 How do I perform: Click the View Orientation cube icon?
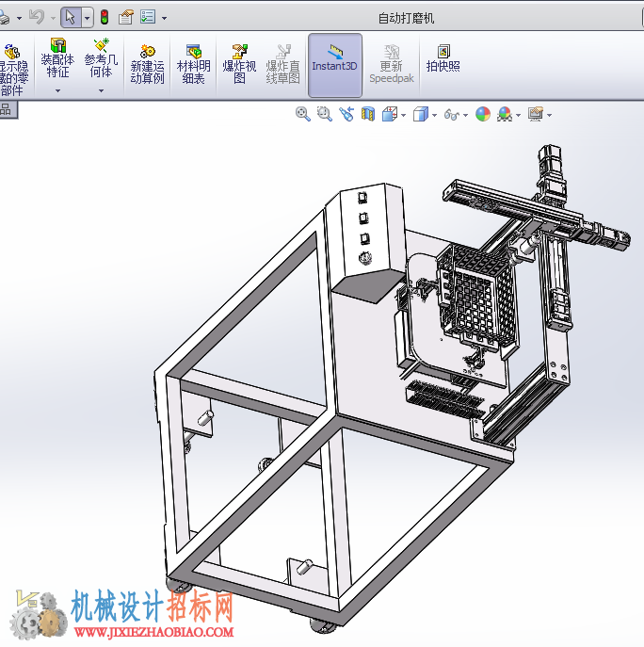[x=390, y=114]
